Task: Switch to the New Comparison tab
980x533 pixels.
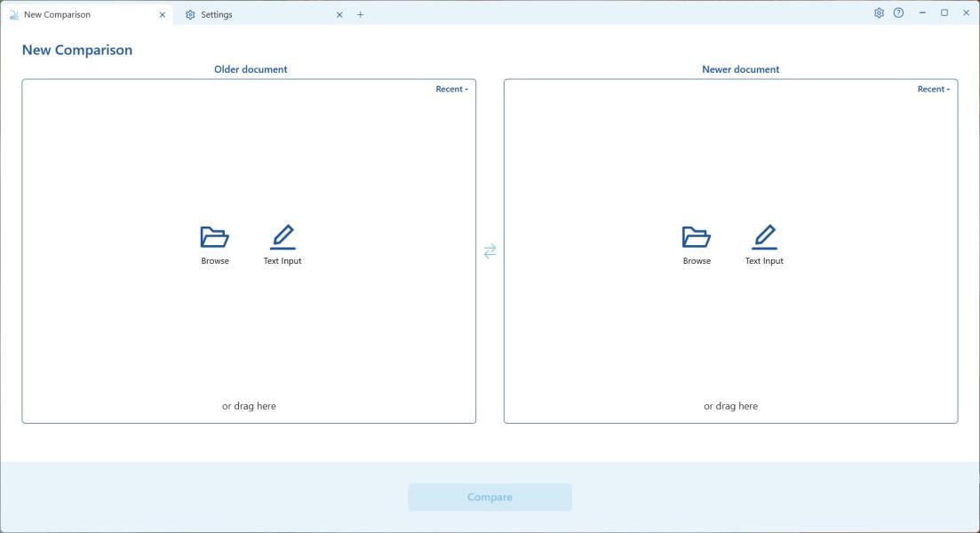Action: 87,14
